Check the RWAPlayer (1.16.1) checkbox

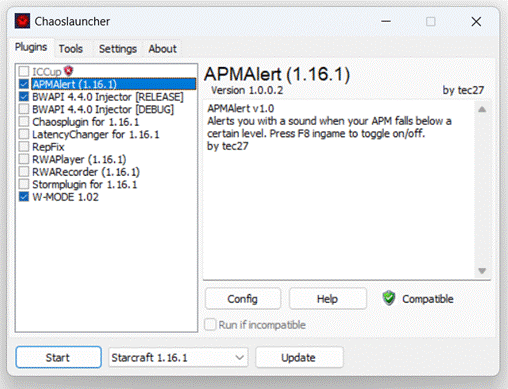24,159
